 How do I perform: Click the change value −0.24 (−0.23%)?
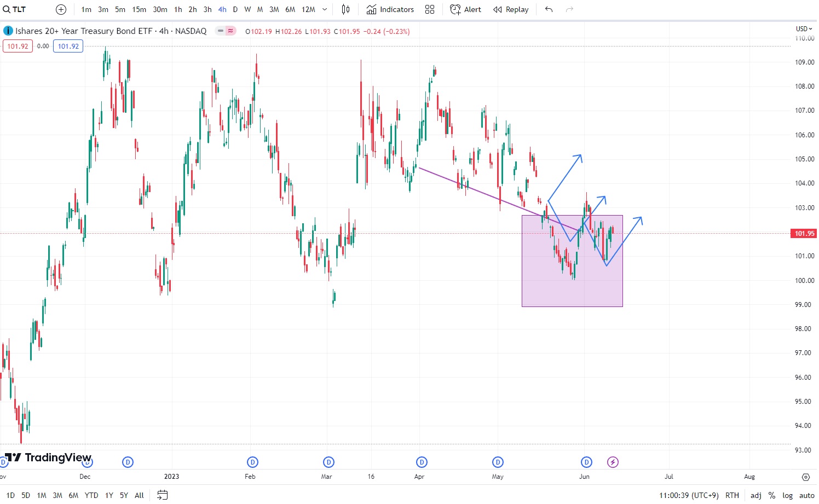pos(387,31)
